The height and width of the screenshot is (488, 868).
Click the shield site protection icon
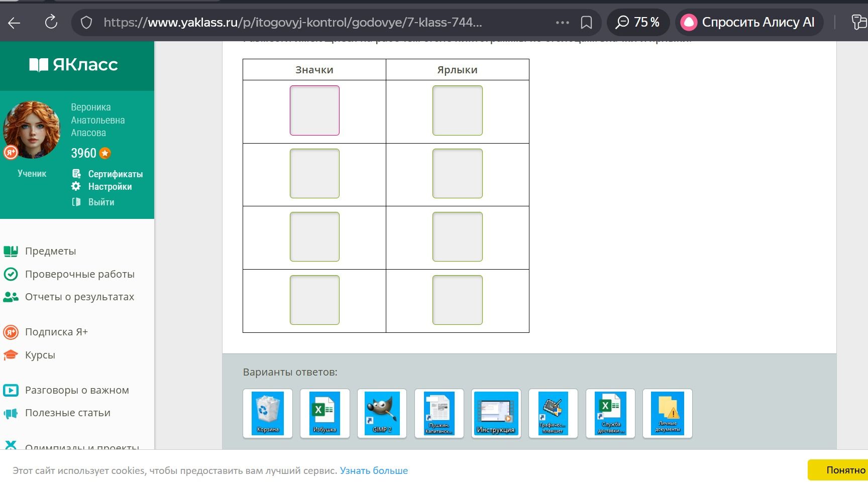pos(86,23)
